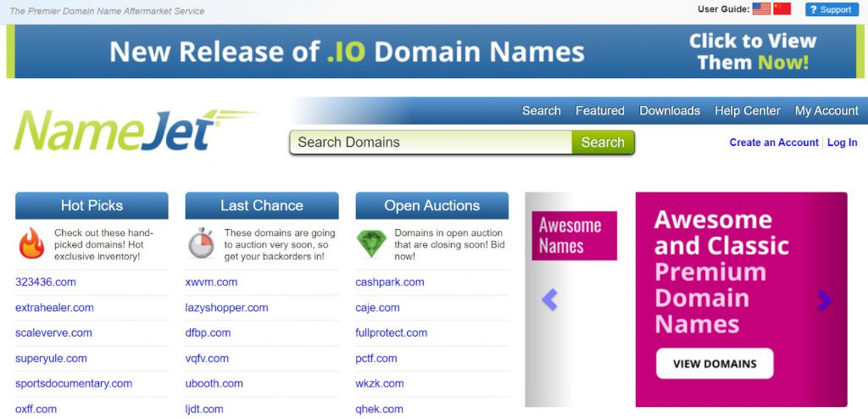Open the Last Chance section header

click(x=262, y=205)
